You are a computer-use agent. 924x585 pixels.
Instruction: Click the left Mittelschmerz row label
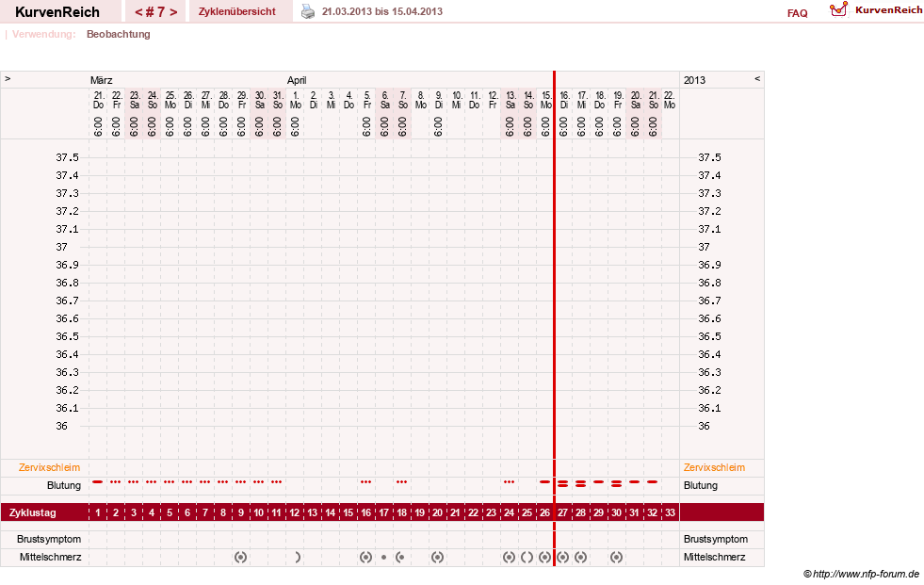click(x=50, y=557)
